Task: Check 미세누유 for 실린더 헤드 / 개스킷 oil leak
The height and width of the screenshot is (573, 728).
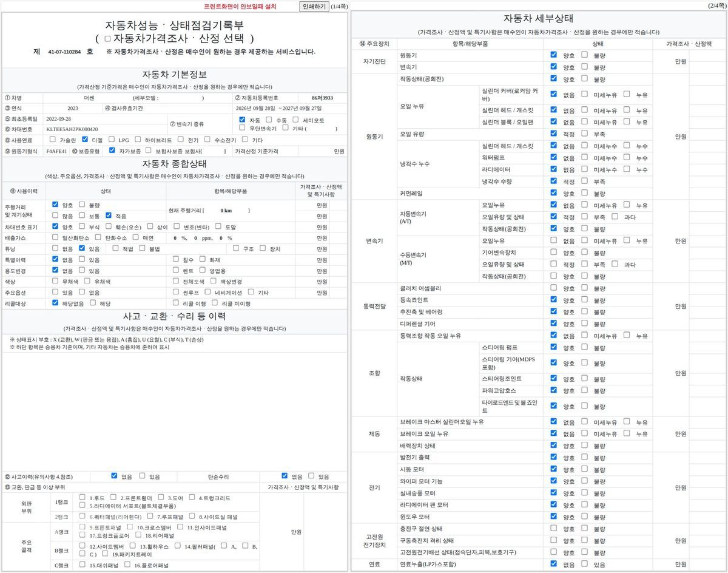Action: pyautogui.click(x=584, y=110)
